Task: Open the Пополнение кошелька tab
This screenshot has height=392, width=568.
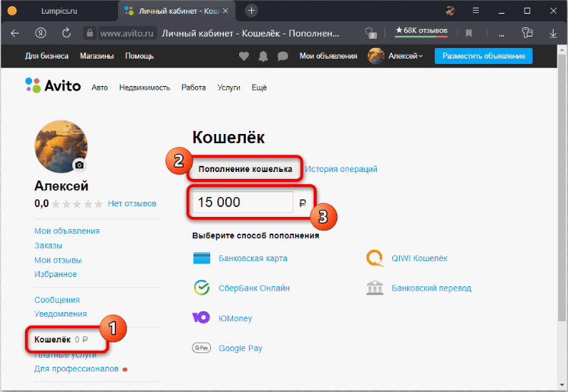Action: pyautogui.click(x=245, y=169)
